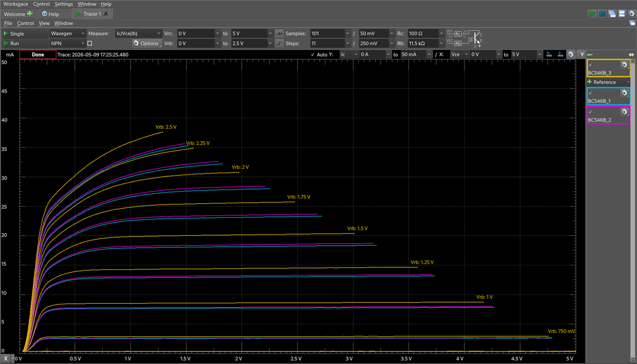Screen dimensions: 637x364
Task: Open the Tracer View menu
Action: [44, 23]
